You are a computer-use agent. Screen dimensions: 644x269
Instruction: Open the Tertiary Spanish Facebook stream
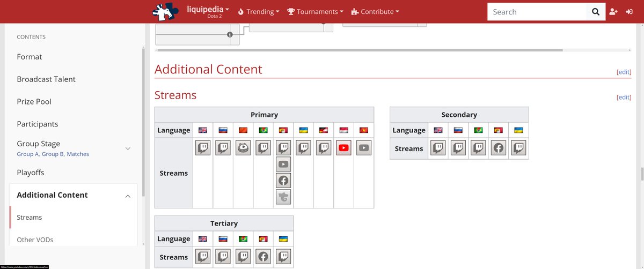[264, 257]
